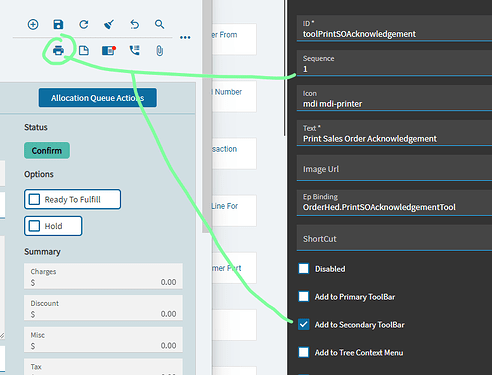Image resolution: width=492 pixels, height=375 pixels.
Task: Click the phone call log icon
Action: click(x=134, y=50)
